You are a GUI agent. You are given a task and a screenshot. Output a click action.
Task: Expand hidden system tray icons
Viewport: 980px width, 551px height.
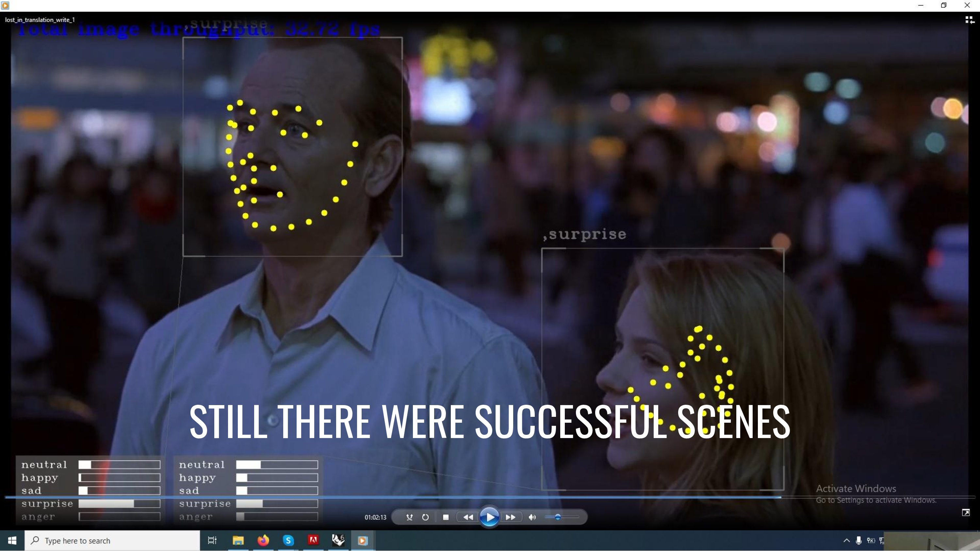846,540
